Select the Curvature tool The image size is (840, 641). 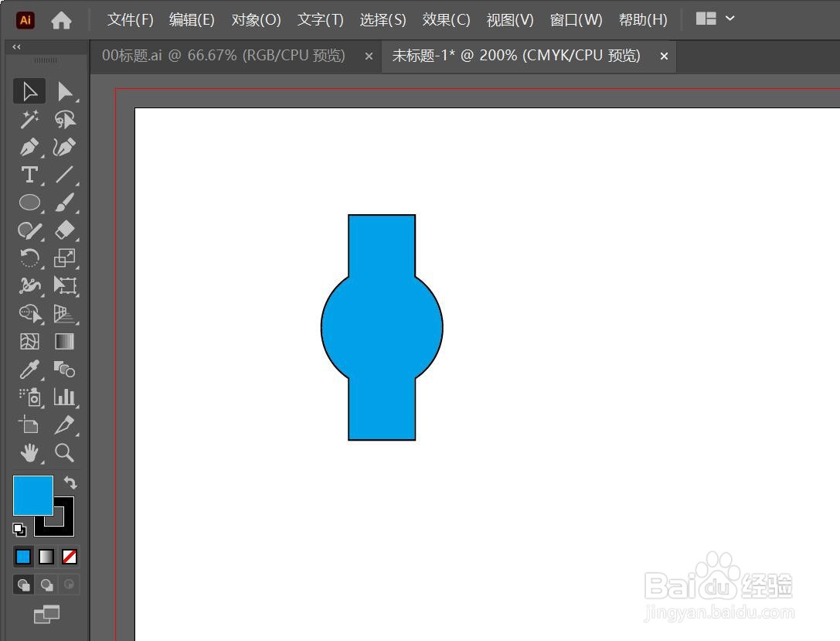[65, 148]
